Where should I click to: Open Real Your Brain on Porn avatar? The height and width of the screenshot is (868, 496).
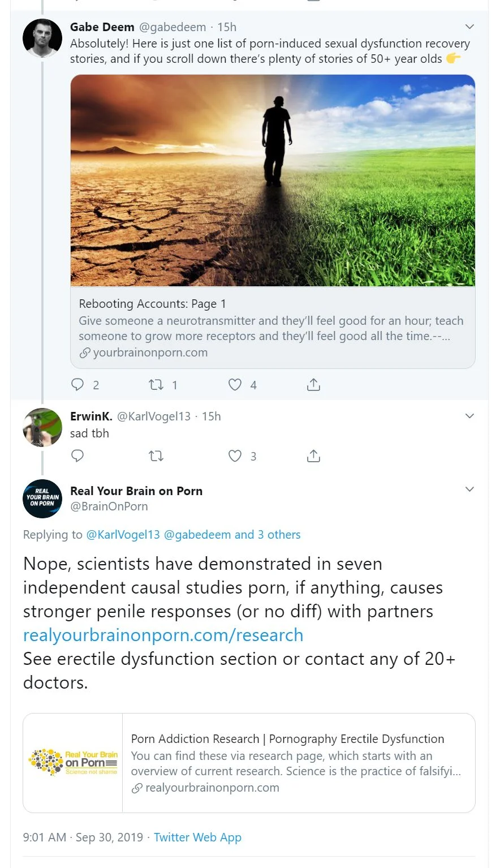pos(42,499)
